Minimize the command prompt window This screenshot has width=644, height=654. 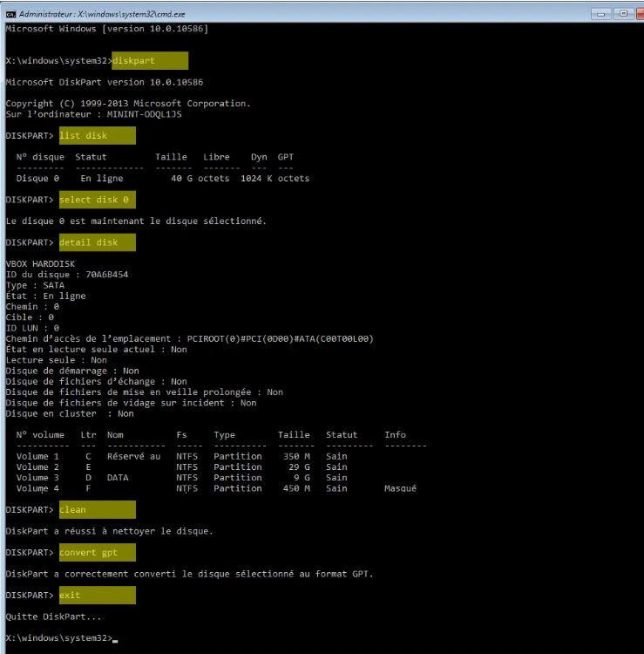600,14
